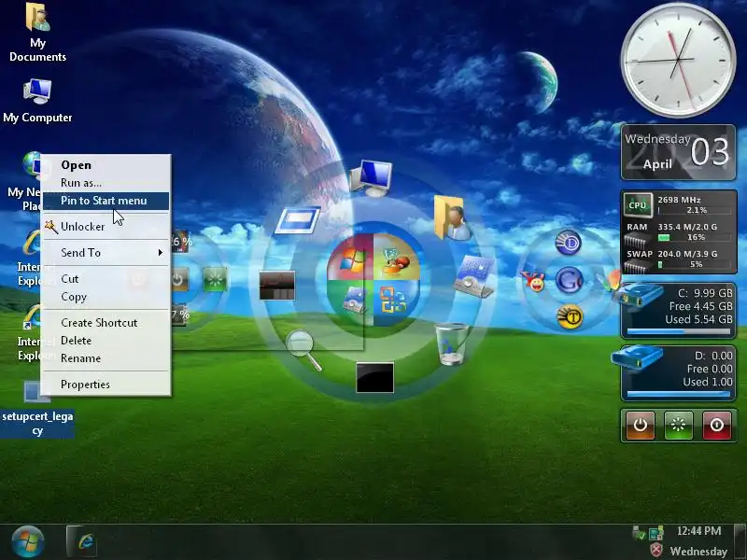Image resolution: width=747 pixels, height=560 pixels.
Task: Click the C: drive icon in sidebar
Action: tap(638, 296)
